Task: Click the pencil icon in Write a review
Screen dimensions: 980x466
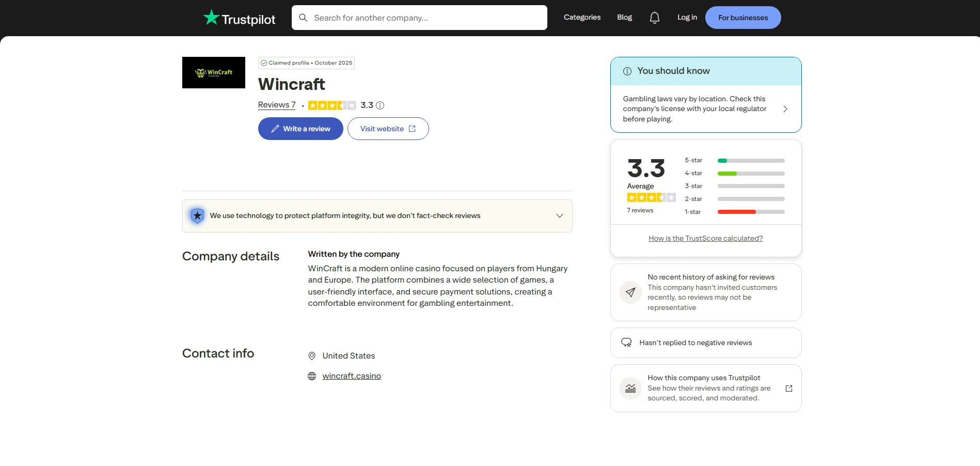Action: [275, 129]
